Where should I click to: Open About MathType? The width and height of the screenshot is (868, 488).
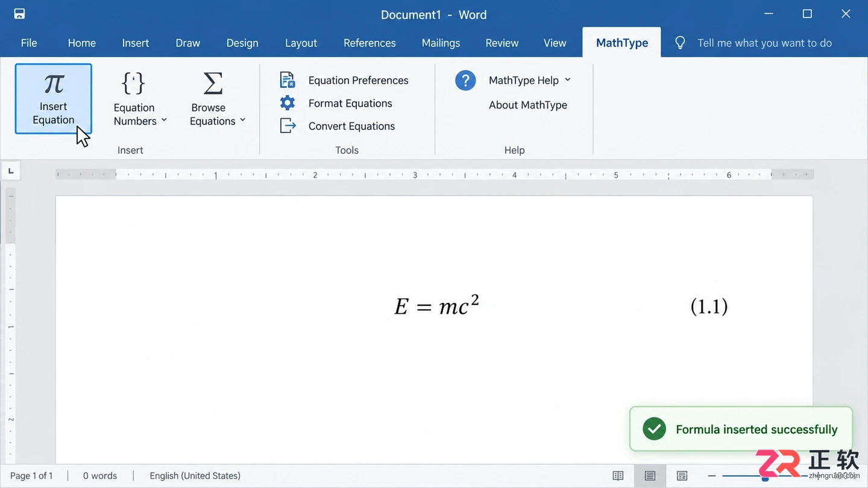(528, 105)
